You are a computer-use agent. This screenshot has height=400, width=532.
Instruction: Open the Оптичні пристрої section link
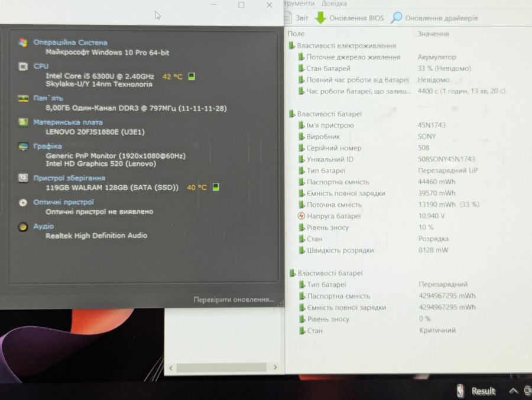(63, 202)
